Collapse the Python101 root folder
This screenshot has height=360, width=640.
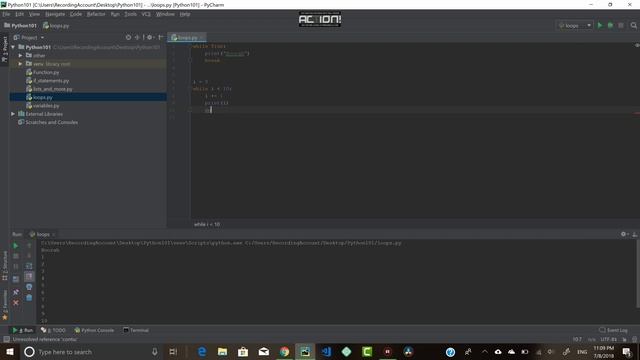tap(13, 47)
